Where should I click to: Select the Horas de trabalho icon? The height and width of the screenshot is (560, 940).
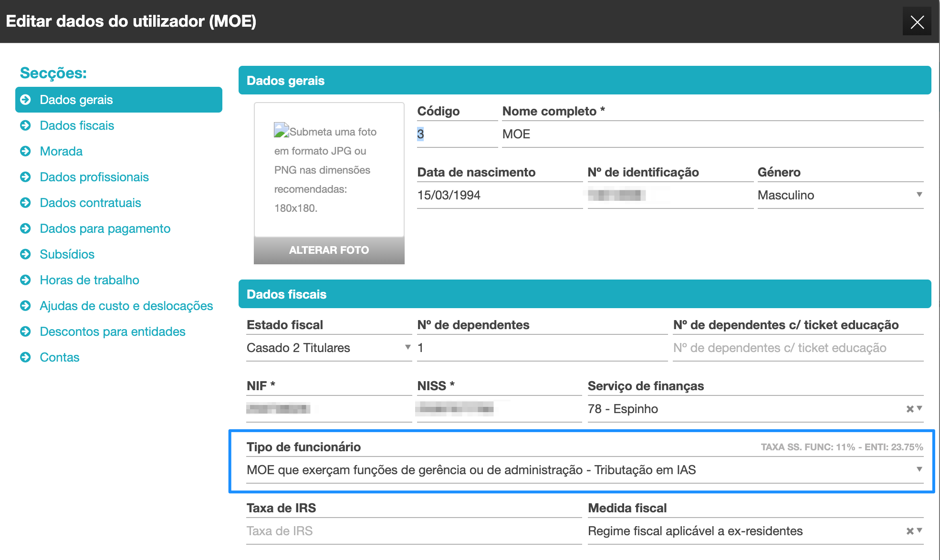click(26, 280)
